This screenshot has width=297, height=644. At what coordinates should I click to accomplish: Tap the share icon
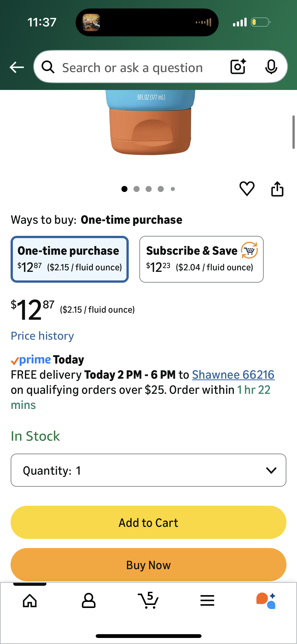tap(277, 189)
